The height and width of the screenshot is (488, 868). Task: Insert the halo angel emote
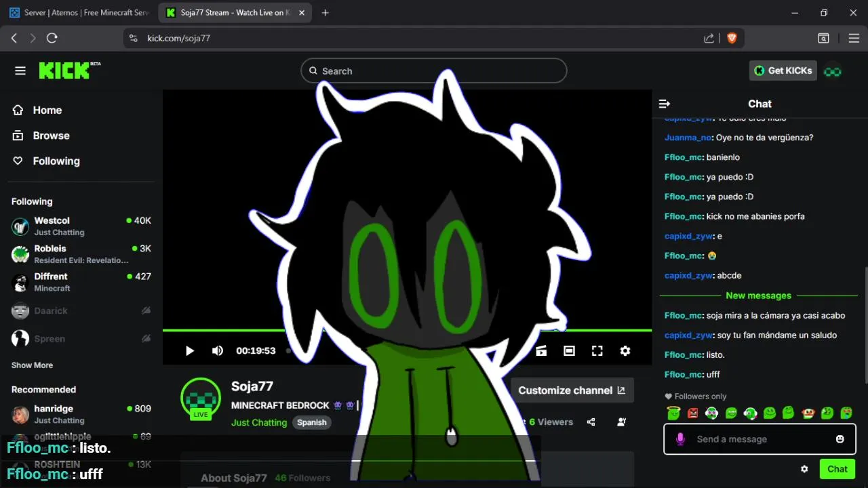click(x=673, y=413)
